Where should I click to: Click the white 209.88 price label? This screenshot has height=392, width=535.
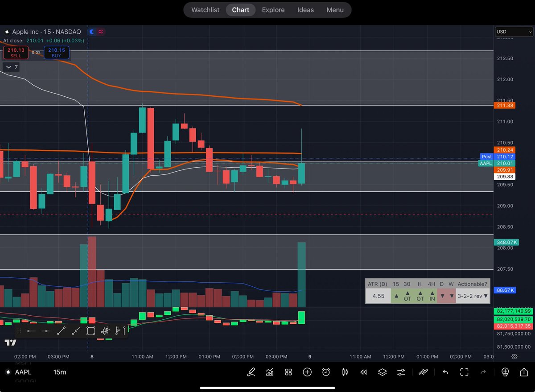click(x=505, y=177)
